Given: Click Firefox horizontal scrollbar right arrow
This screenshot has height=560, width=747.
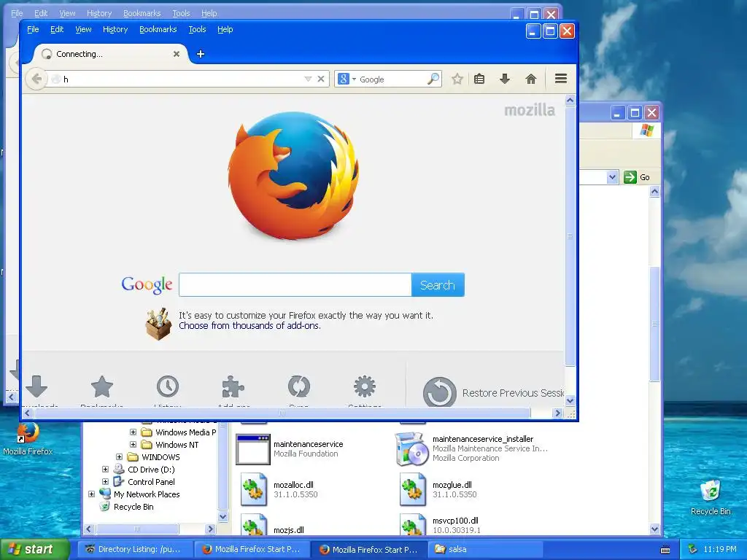Looking at the screenshot, I should click(557, 413).
